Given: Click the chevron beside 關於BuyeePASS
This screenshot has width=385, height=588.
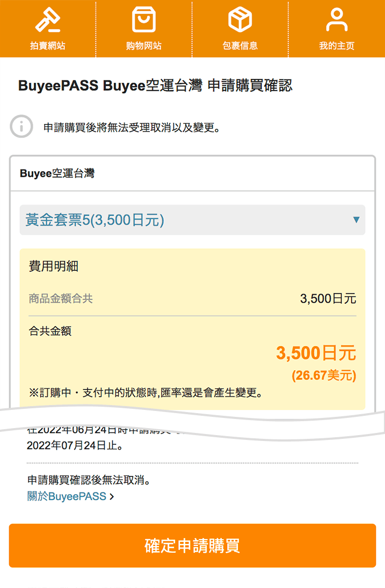Looking at the screenshot, I should (112, 496).
